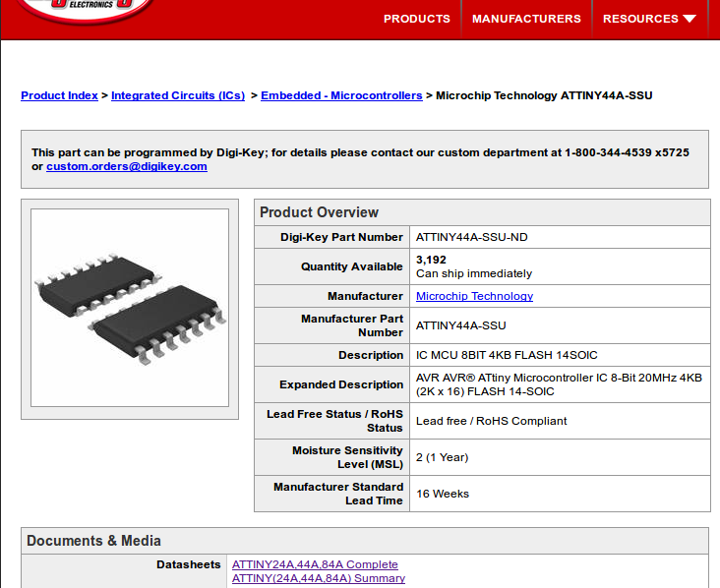720x588 pixels.
Task: Click the 'Quantity Available' row label
Action: pos(352,266)
